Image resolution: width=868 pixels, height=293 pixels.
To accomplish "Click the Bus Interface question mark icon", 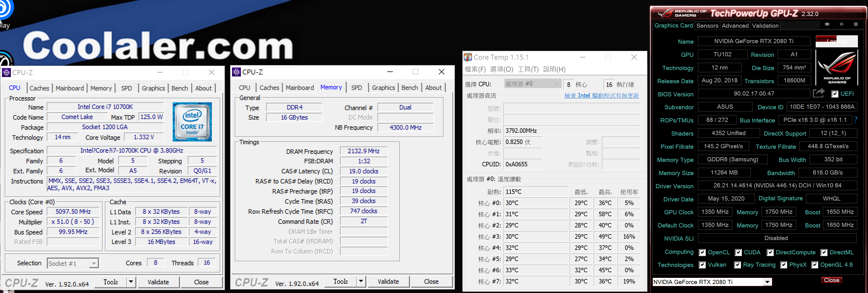I will click(x=856, y=120).
